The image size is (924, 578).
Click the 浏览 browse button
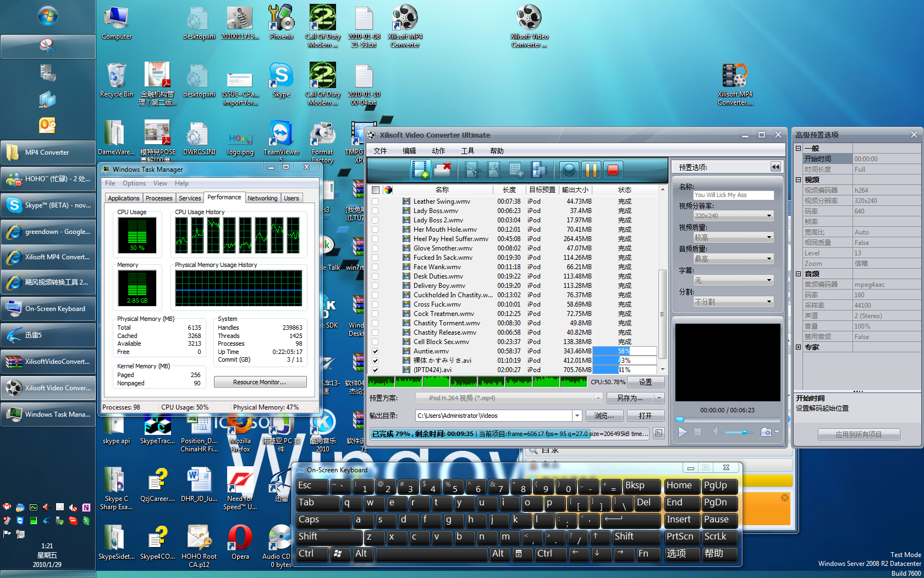[603, 416]
